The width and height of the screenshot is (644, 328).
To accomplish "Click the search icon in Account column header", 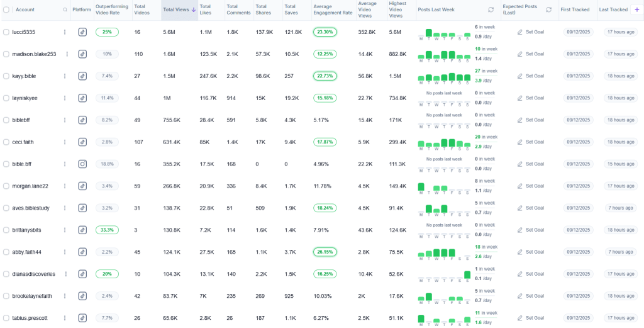I will pyautogui.click(x=65, y=10).
